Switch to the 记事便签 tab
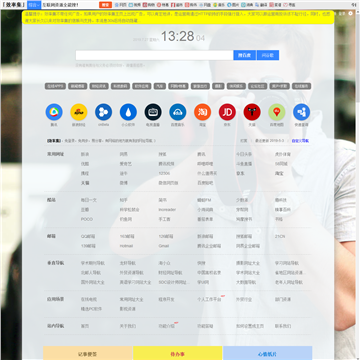This screenshot has width=360, height=360. 88,354
